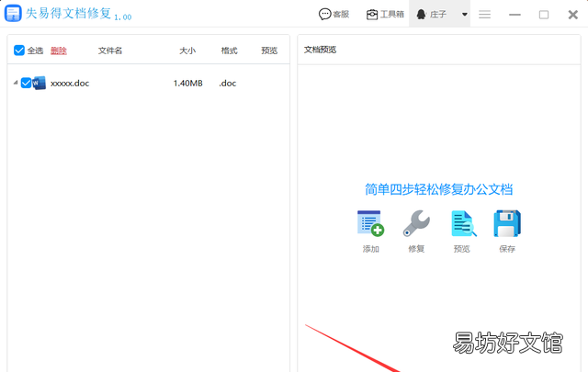Toggle the 全选 select-all checkbox

coord(19,51)
